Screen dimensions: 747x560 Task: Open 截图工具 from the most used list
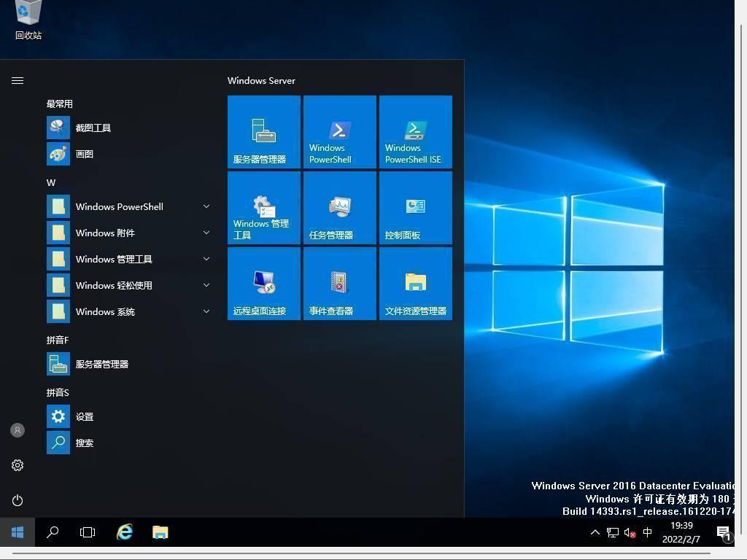click(x=128, y=128)
